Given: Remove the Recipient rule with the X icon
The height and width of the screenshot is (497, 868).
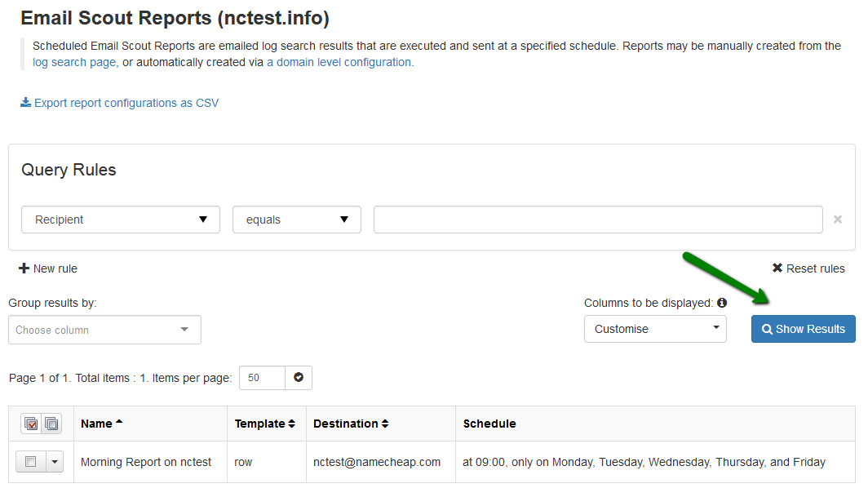Looking at the screenshot, I should point(838,220).
